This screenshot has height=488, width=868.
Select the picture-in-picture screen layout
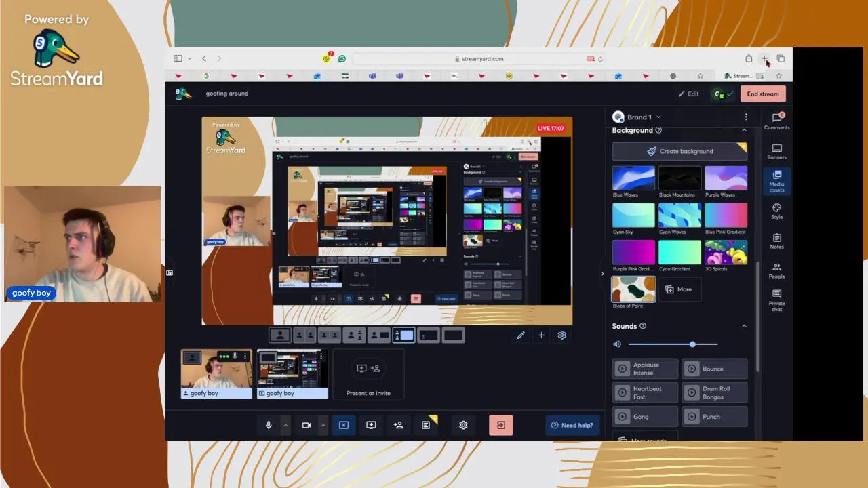[428, 335]
